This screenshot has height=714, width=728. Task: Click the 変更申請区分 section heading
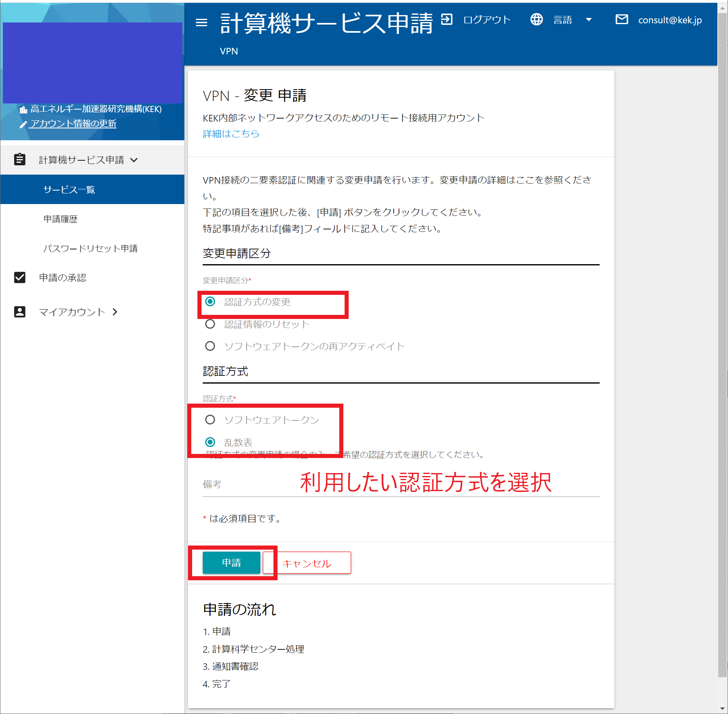pos(237,253)
